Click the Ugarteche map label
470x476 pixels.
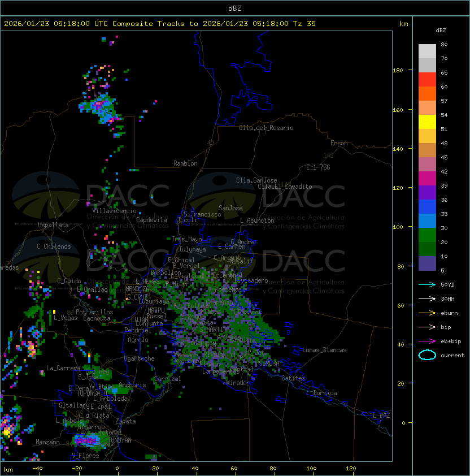click(140, 358)
